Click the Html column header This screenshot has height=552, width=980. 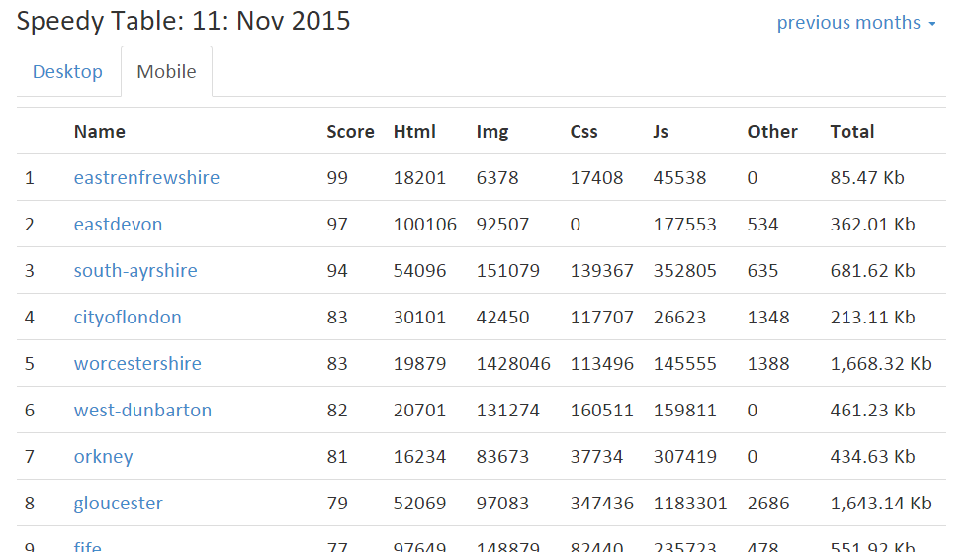[414, 132]
